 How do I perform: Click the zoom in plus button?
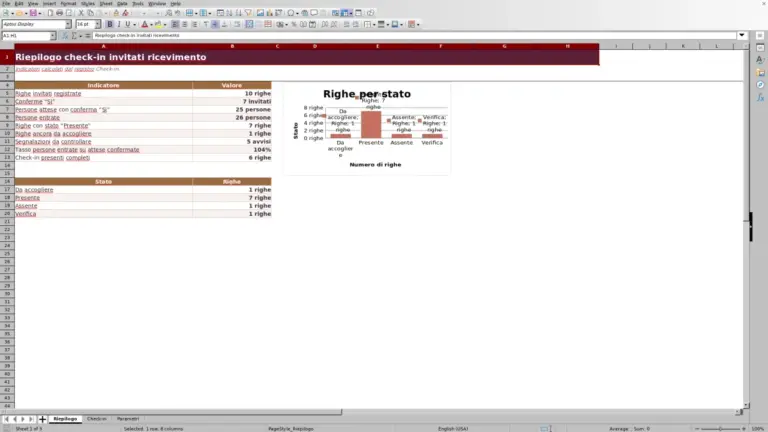coord(744,429)
